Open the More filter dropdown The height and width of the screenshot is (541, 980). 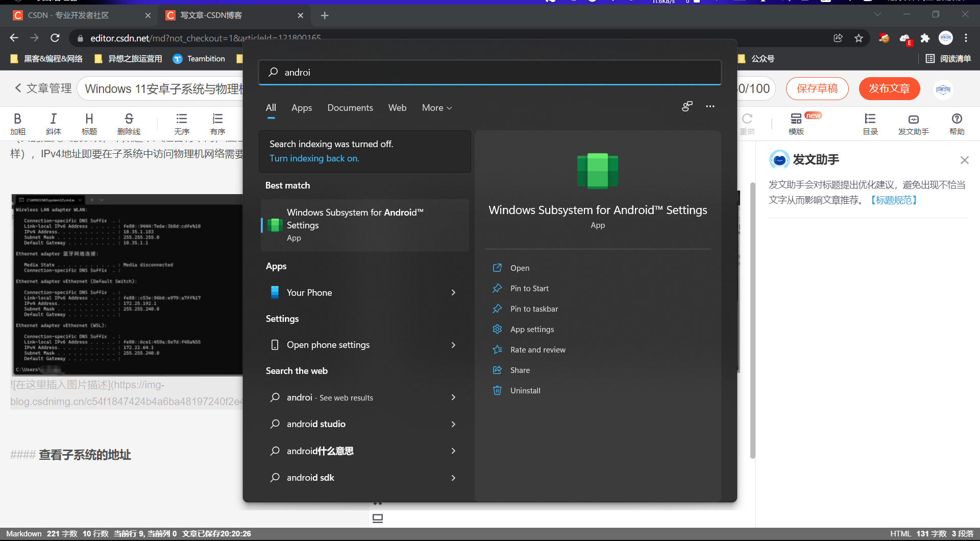[437, 108]
